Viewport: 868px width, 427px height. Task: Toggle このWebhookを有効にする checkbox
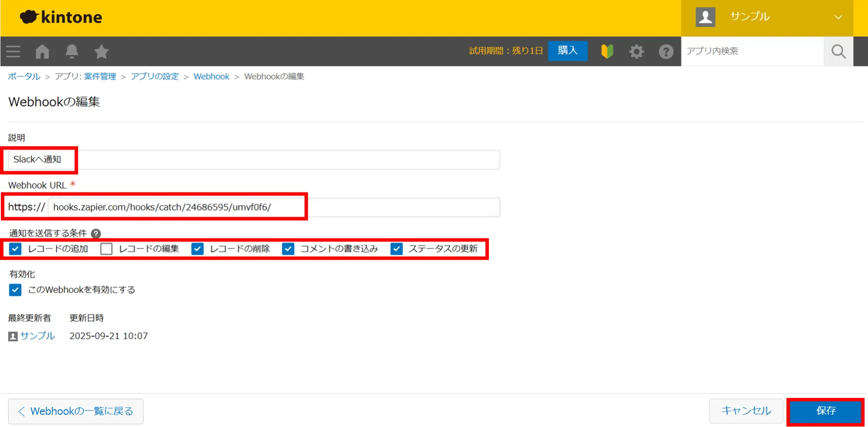pos(15,290)
